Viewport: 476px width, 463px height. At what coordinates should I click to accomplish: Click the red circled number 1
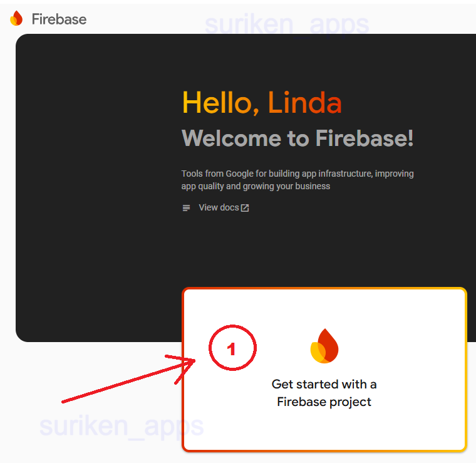click(x=232, y=350)
